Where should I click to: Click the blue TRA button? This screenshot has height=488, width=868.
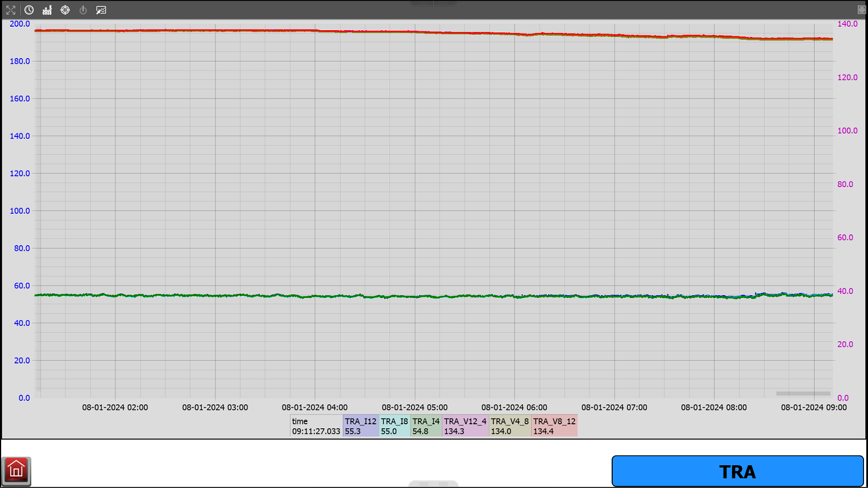pos(738,472)
